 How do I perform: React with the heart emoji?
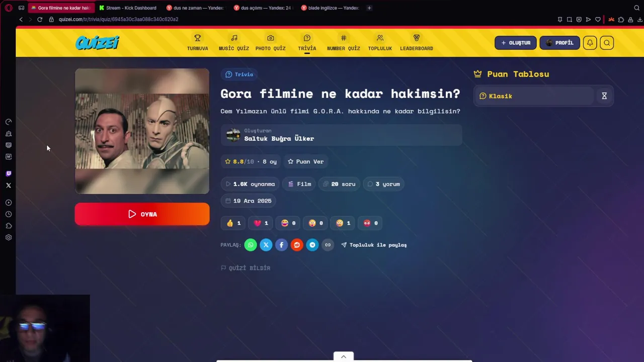[261, 223]
